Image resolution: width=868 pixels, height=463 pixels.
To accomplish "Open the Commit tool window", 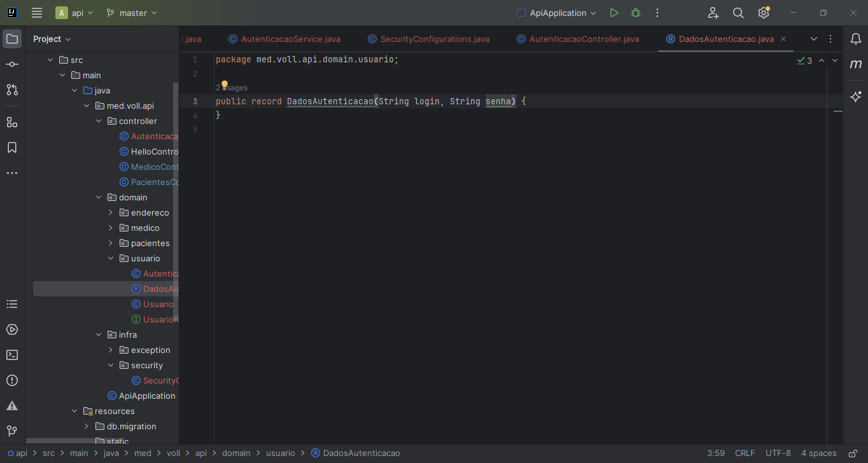I will [x=12, y=64].
